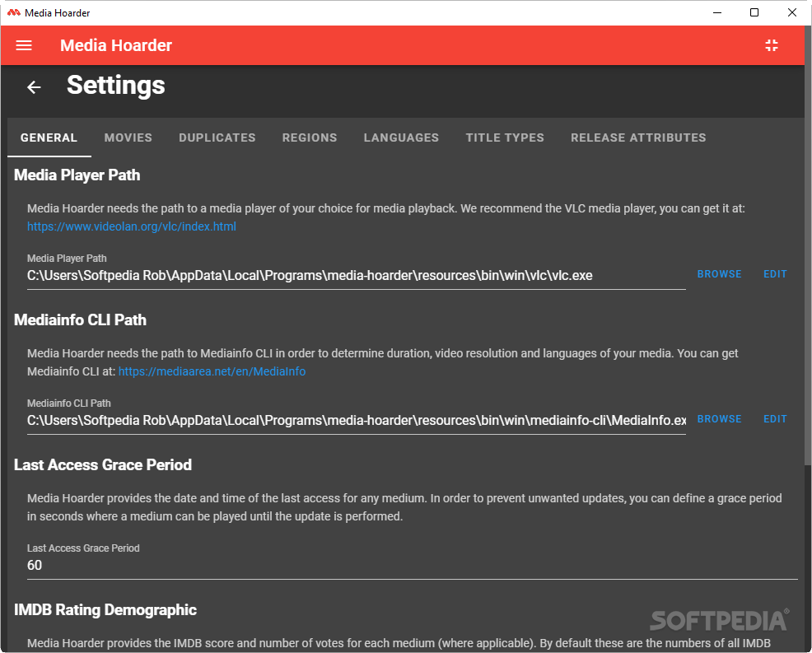812x653 pixels.
Task: Click the Mediainfo CLI Path input field
Action: (357, 421)
